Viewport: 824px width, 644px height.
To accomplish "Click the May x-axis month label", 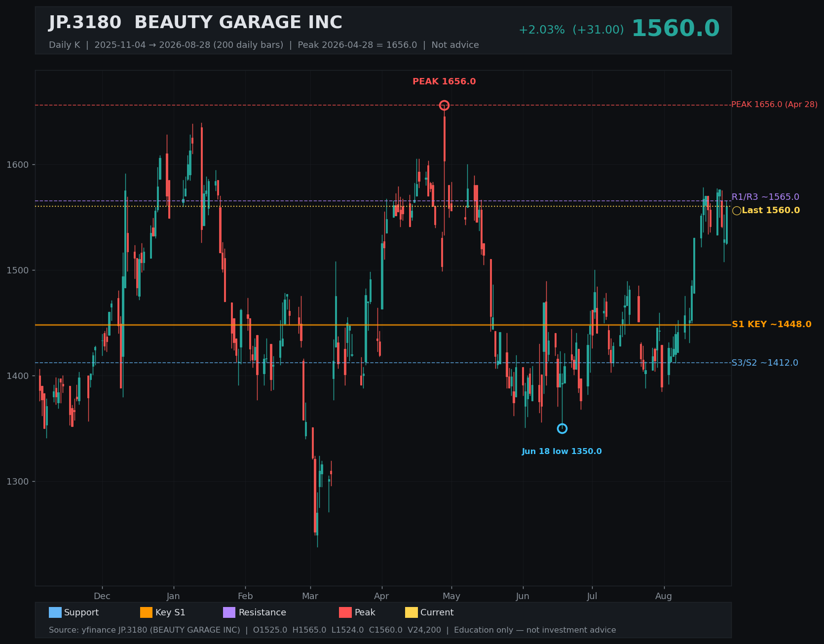I will tap(451, 596).
